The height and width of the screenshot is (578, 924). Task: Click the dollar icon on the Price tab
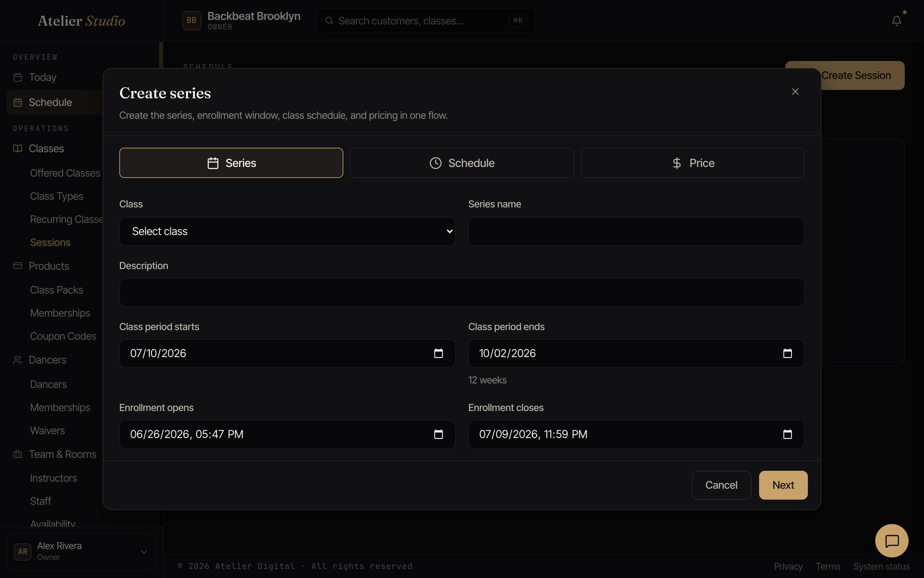tap(677, 163)
